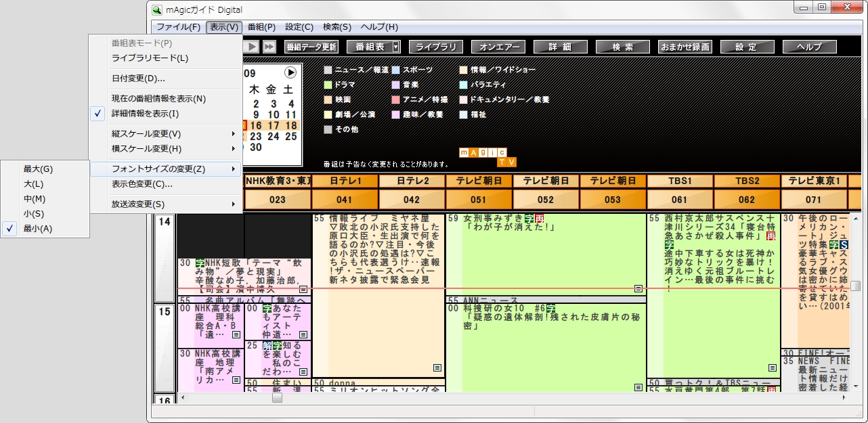Viewport: 868px width, 423px height.
Task: Click the mAgic TV logo
Action: pyautogui.click(x=487, y=158)
